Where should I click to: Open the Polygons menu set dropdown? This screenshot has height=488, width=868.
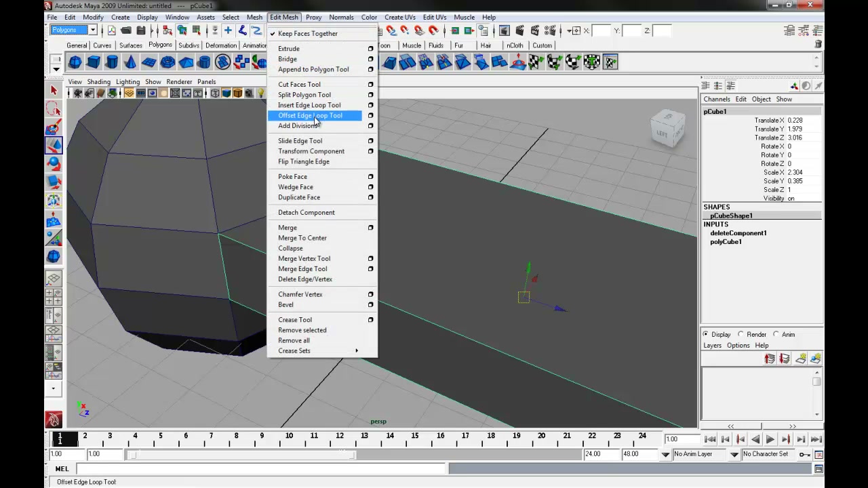tap(93, 30)
